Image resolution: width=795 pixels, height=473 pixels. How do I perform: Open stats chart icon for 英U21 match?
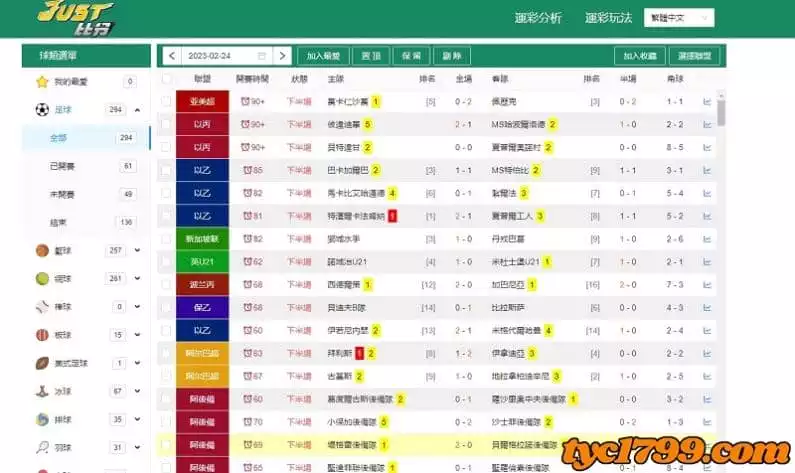click(x=707, y=262)
